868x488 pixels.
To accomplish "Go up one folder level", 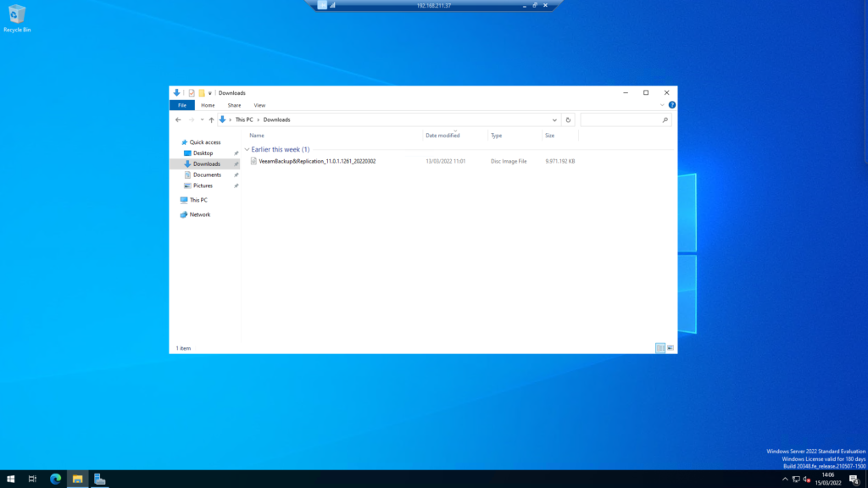I will tap(211, 119).
